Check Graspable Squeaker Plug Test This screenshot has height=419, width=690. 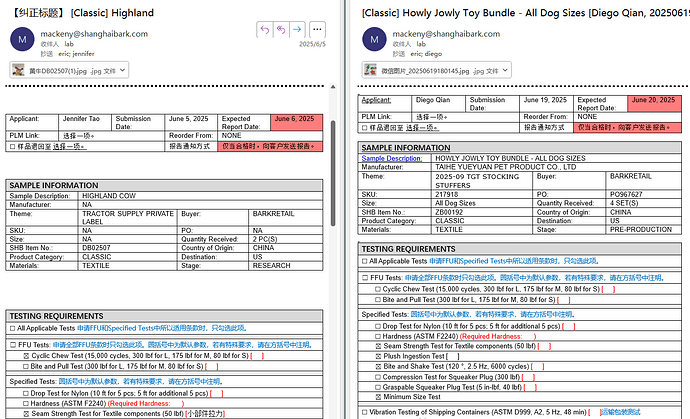[378, 387]
